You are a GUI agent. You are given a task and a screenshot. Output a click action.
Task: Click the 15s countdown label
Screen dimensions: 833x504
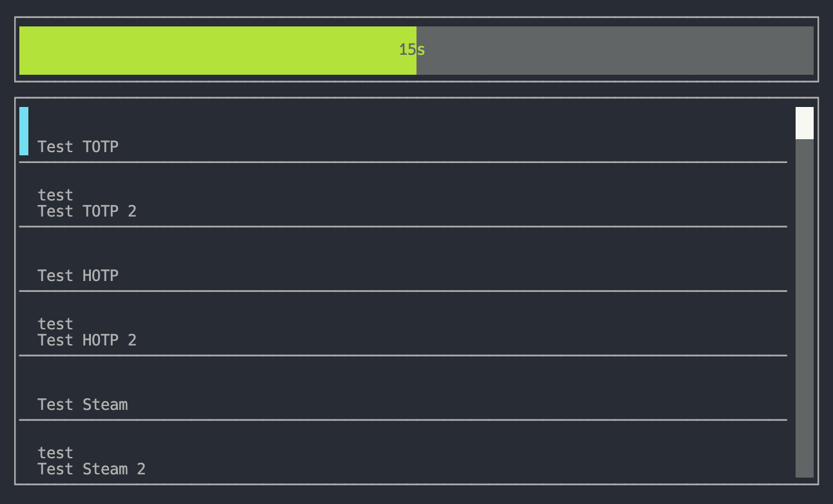coord(411,50)
